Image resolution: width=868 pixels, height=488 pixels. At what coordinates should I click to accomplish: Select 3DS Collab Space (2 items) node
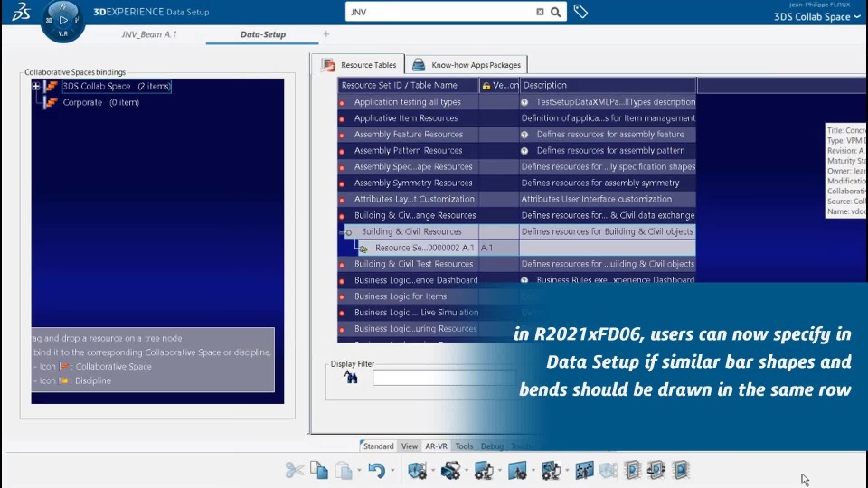point(117,87)
